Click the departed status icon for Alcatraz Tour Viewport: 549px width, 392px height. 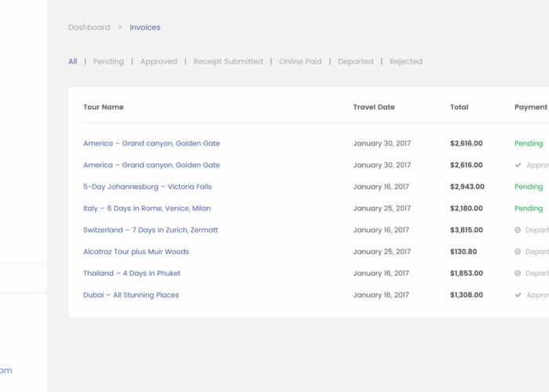click(x=518, y=252)
